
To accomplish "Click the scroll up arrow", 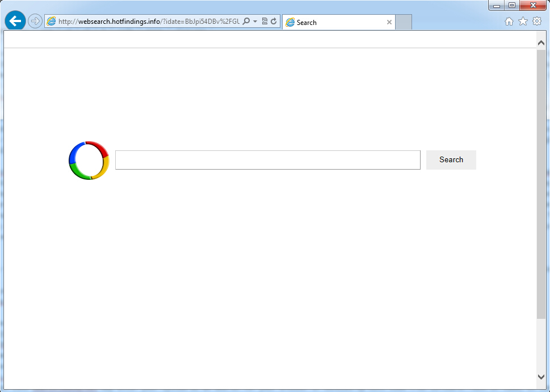I will pyautogui.click(x=541, y=43).
